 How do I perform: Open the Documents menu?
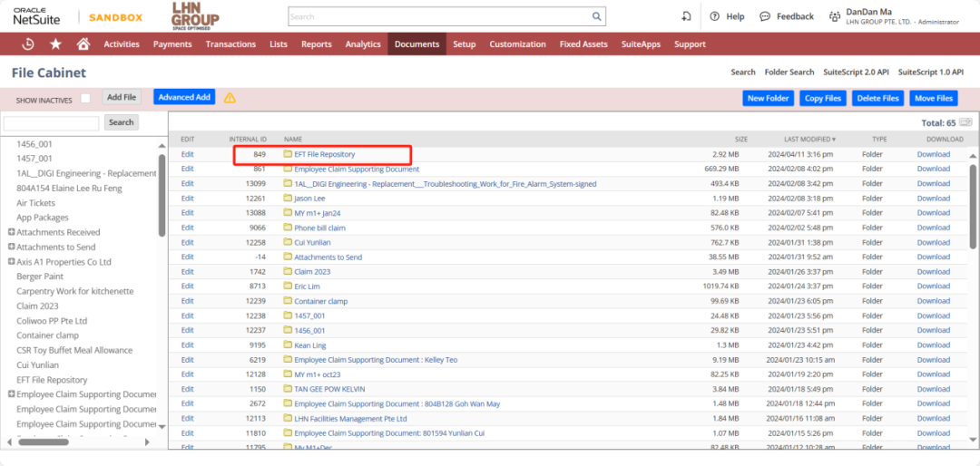coord(416,44)
